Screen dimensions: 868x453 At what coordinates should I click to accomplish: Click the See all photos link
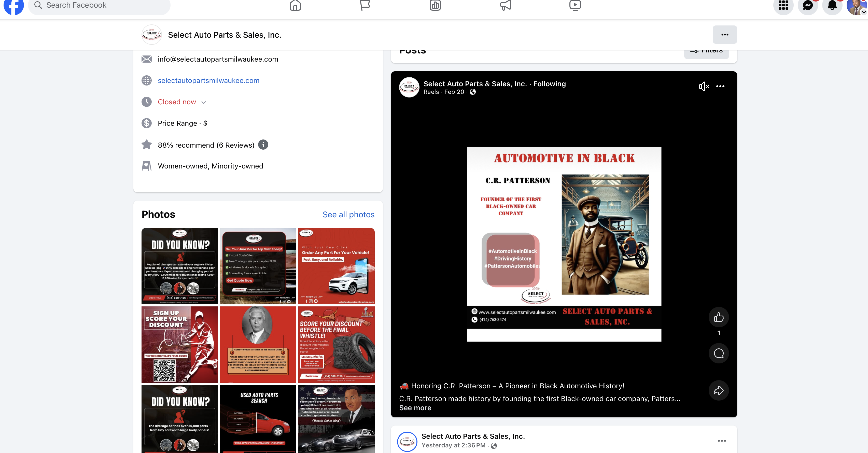(x=348, y=215)
